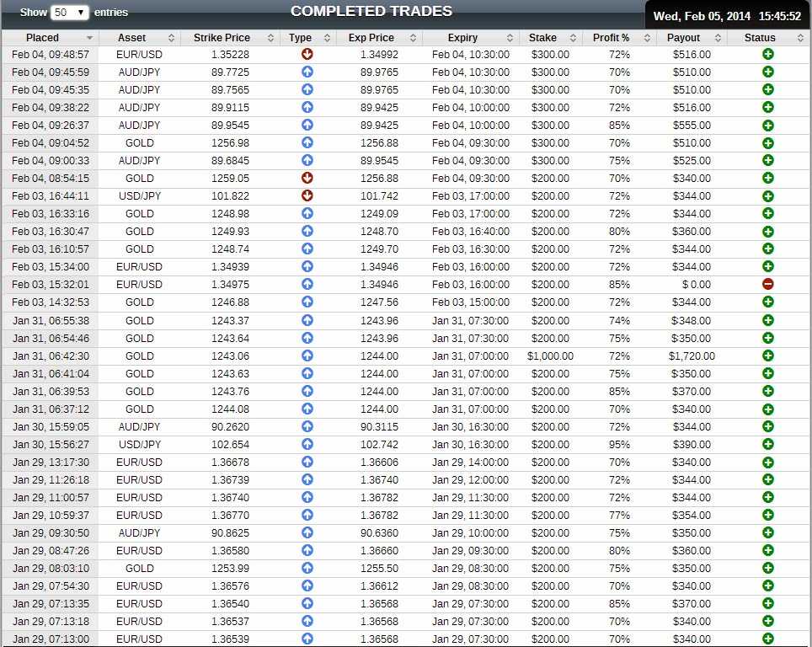Click the red loss icon for $0.00 payout

pos(767,285)
